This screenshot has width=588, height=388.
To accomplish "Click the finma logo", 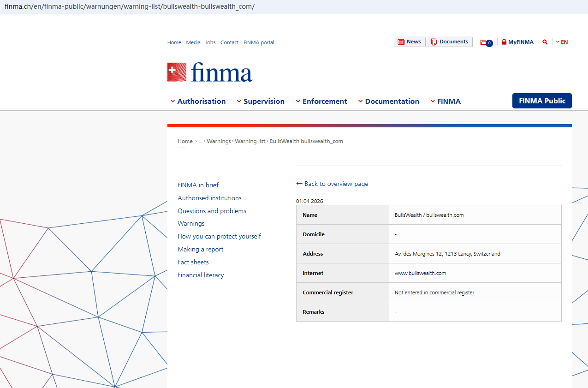I will coord(210,72).
